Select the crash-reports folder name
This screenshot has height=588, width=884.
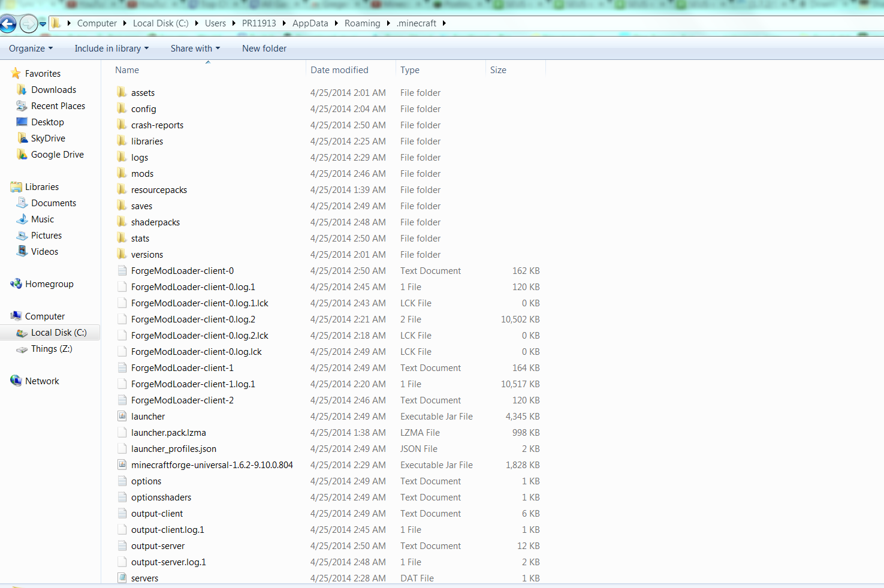tap(158, 125)
